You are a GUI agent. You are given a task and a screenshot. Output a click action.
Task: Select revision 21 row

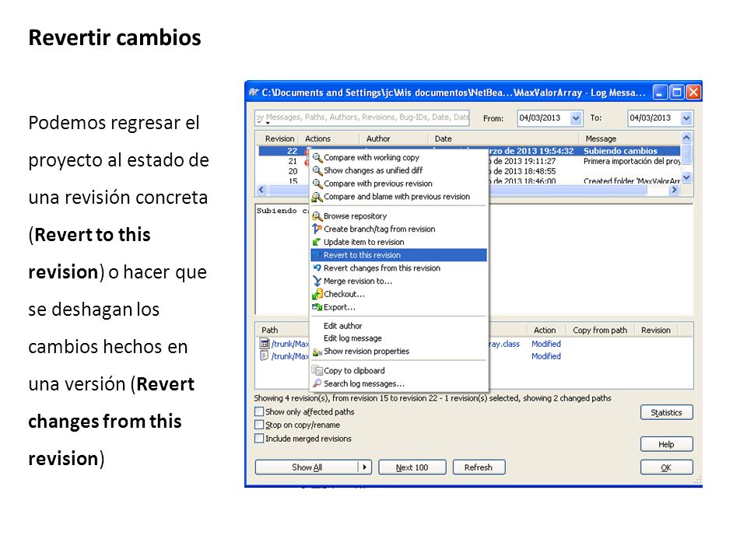(x=469, y=161)
